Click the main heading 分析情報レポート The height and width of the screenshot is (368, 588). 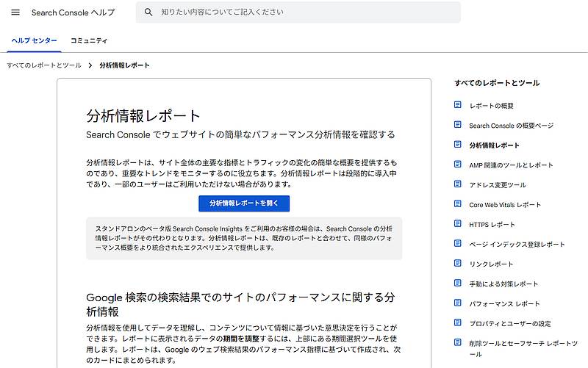143,116
